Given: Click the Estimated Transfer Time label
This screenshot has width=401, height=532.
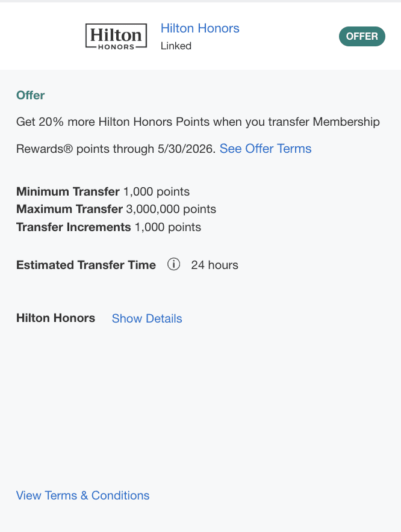Looking at the screenshot, I should pos(86,265).
